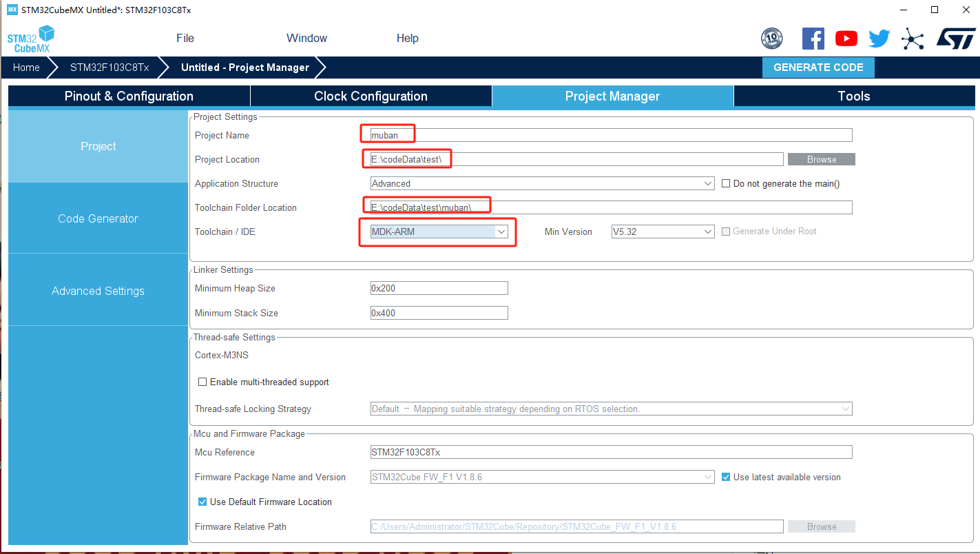Open the YouTube icon link
Screen dimensions: 980x554
coord(846,39)
